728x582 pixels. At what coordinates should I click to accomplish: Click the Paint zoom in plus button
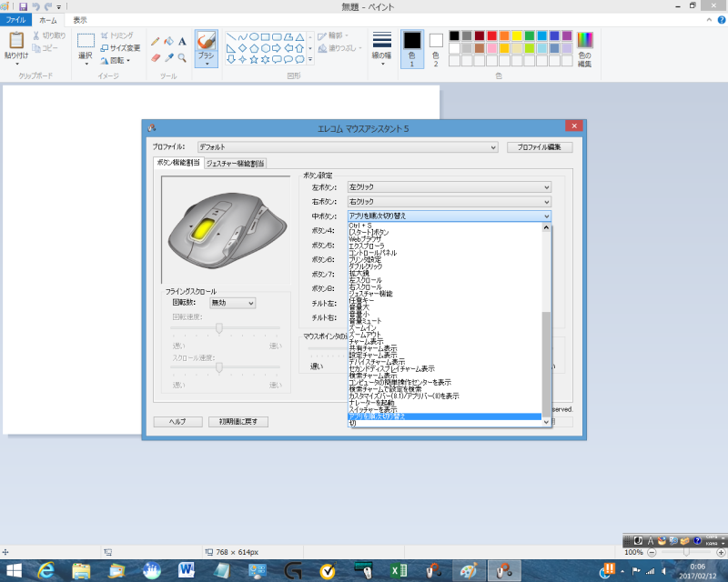click(721, 552)
